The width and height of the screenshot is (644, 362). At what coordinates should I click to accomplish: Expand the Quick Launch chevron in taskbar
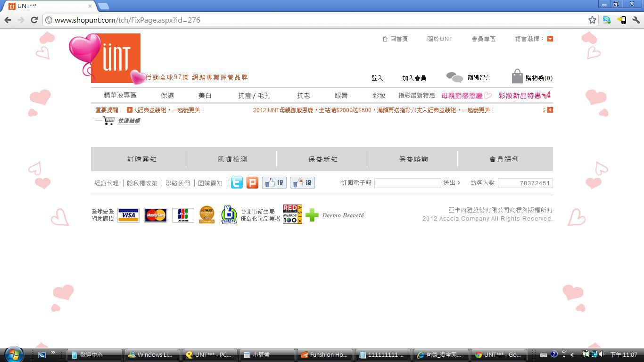click(x=53, y=353)
